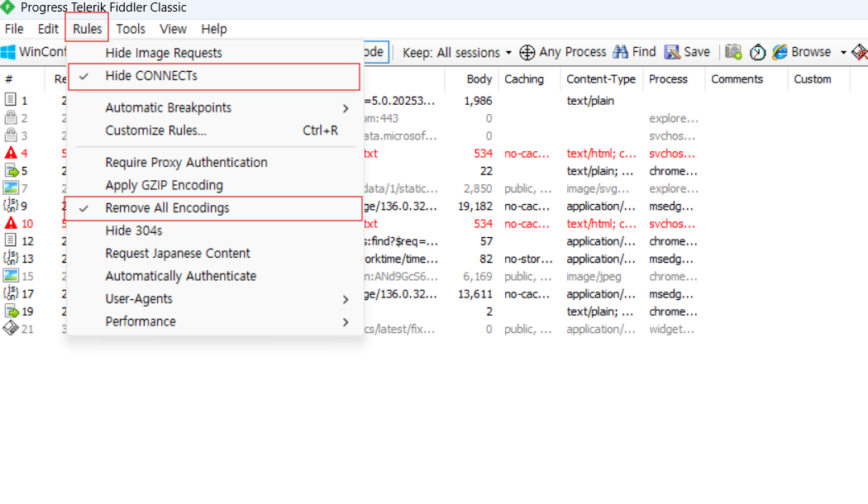Viewport: 868px width, 504px height.
Task: Click the timer stopwatch icon
Action: 757,53
